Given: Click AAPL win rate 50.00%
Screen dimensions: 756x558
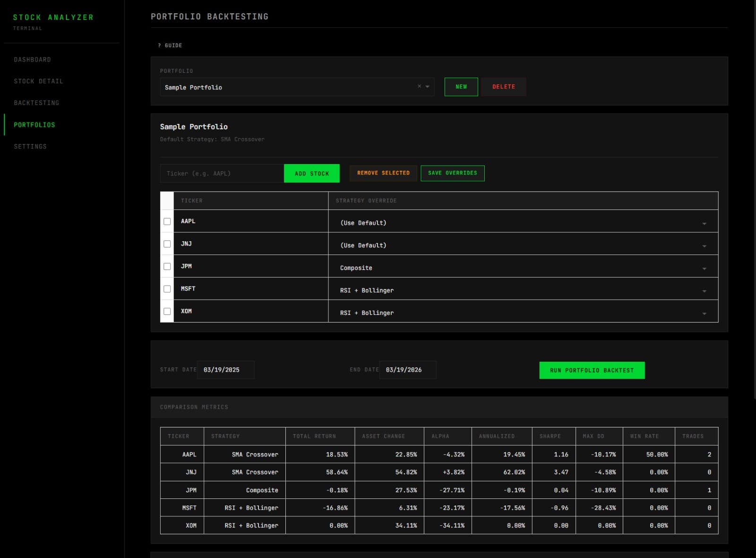Looking at the screenshot, I should click(657, 454).
